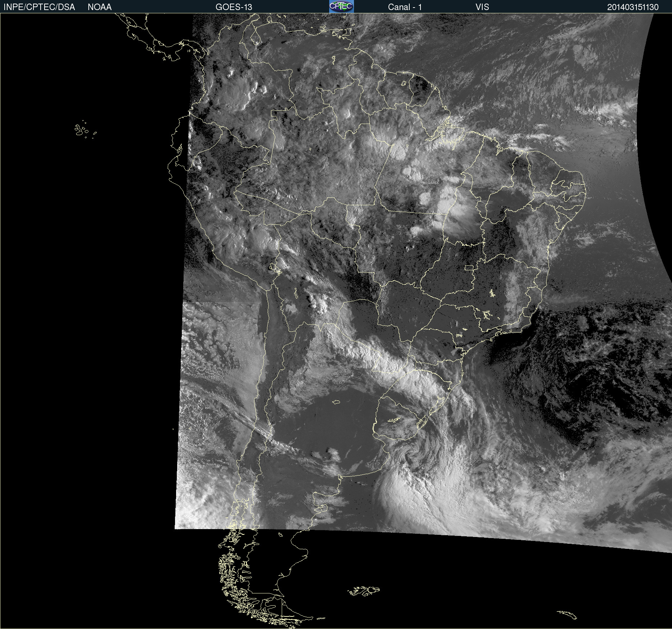Click the VIS label in the header
This screenshot has height=629, width=672.
(482, 7)
